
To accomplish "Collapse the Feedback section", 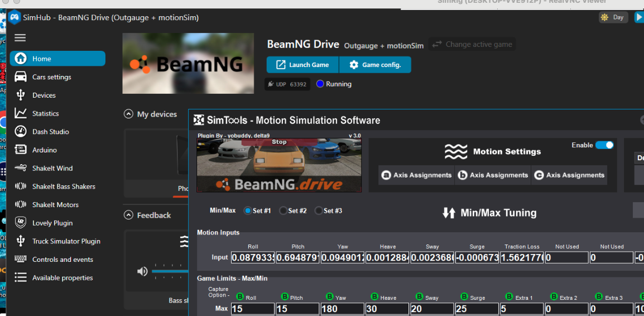I will coord(128,216).
